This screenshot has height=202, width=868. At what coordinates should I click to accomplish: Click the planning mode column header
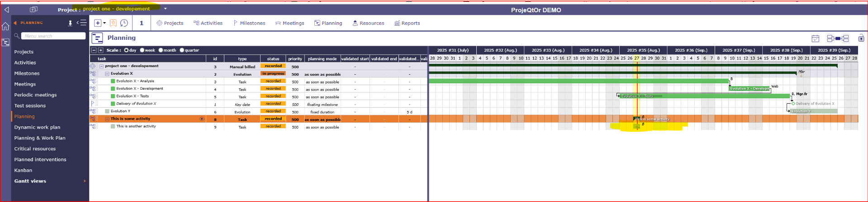[x=322, y=59]
